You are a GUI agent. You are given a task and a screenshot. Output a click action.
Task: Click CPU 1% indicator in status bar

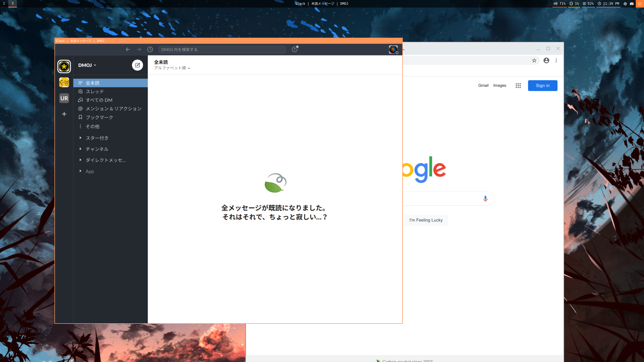[574, 4]
